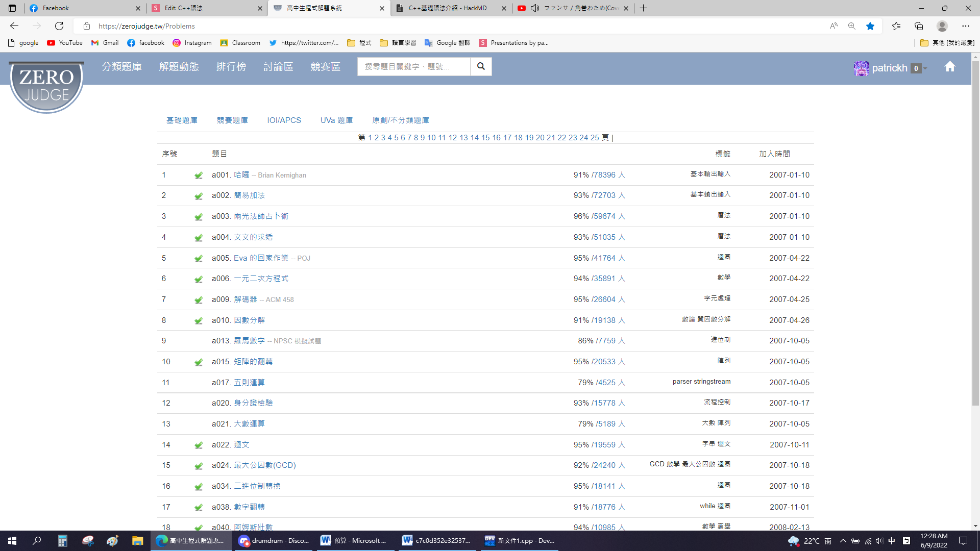
Task: Click the search magnifier button
Action: pyautogui.click(x=481, y=66)
